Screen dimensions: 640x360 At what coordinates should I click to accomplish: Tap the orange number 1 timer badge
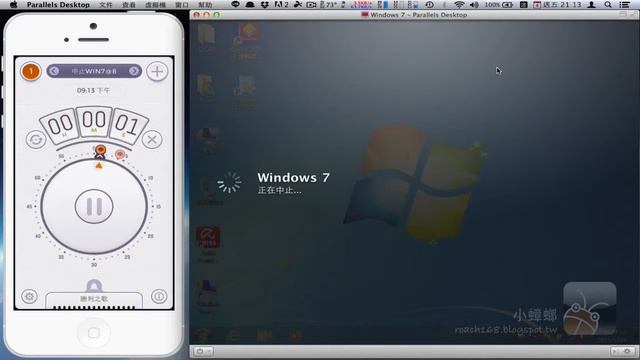click(31, 71)
